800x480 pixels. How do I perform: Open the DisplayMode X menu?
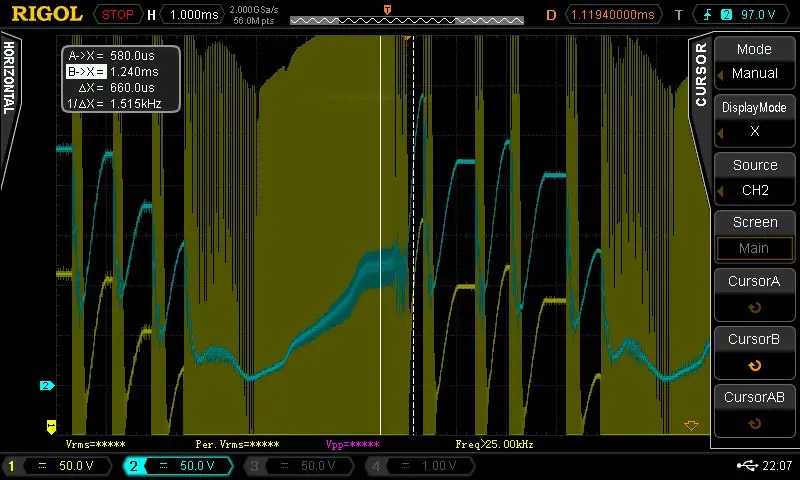coord(754,120)
